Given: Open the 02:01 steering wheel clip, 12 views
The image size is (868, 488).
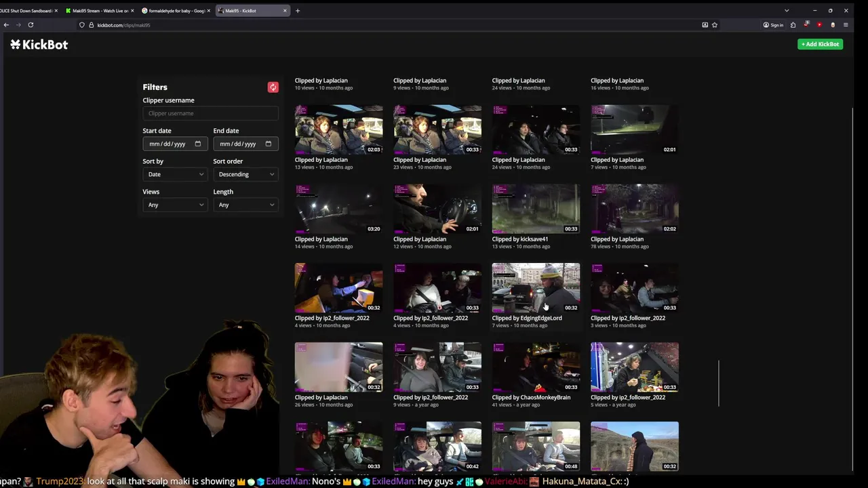Looking at the screenshot, I should click(437, 209).
